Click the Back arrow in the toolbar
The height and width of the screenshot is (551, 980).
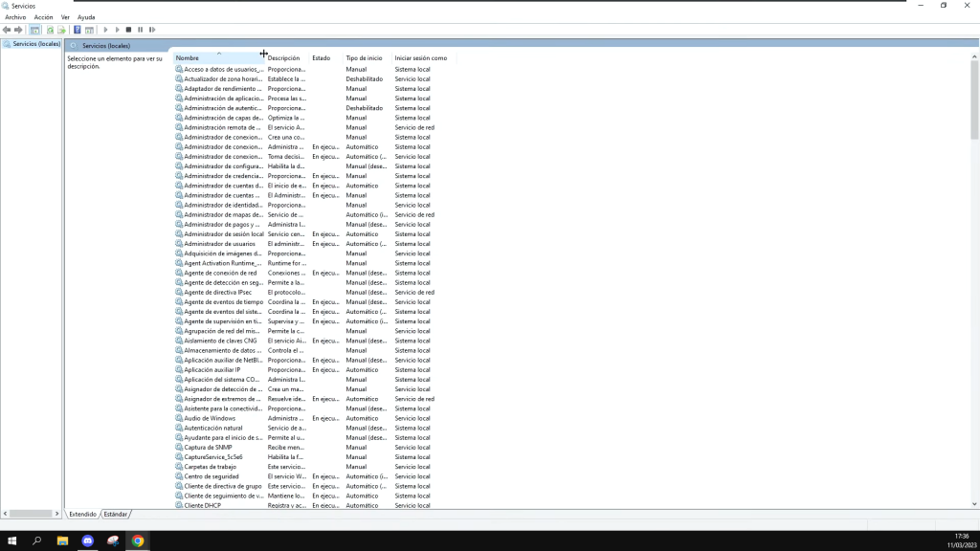click(x=7, y=30)
